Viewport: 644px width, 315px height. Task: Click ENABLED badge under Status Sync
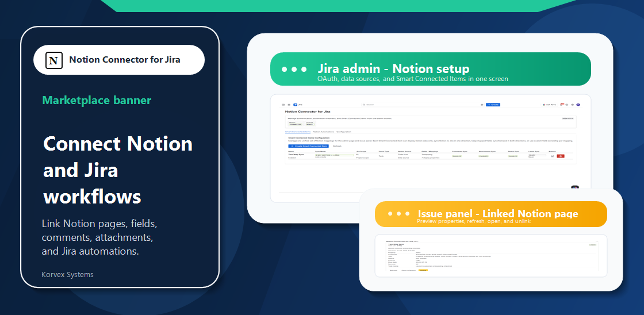pyautogui.click(x=513, y=156)
